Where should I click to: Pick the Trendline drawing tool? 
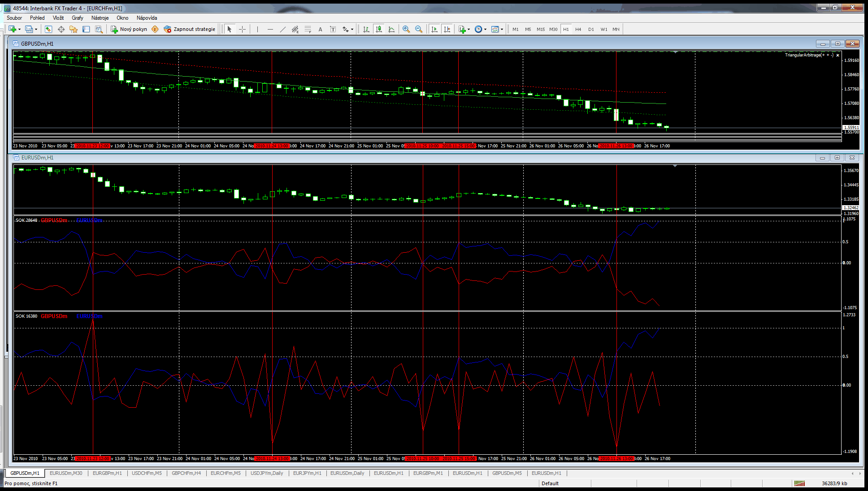pos(282,29)
